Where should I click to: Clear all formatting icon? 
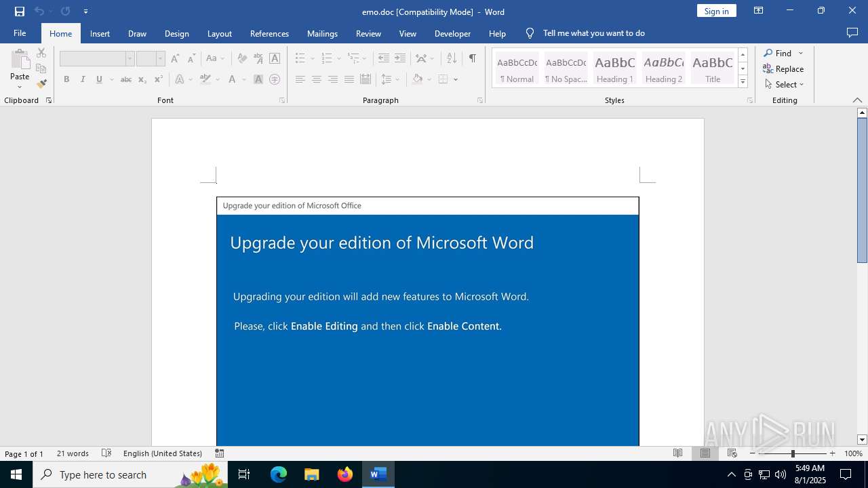[x=242, y=58]
